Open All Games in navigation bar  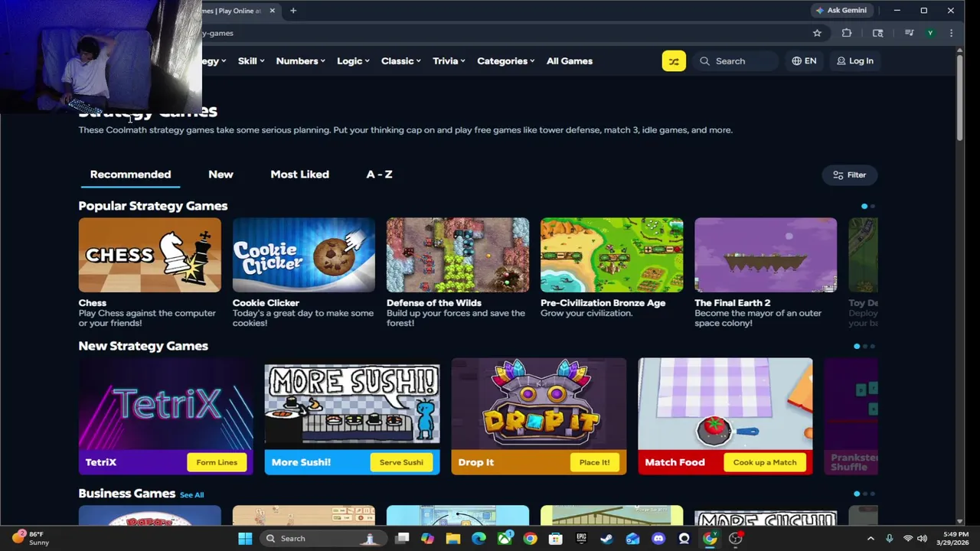point(570,61)
